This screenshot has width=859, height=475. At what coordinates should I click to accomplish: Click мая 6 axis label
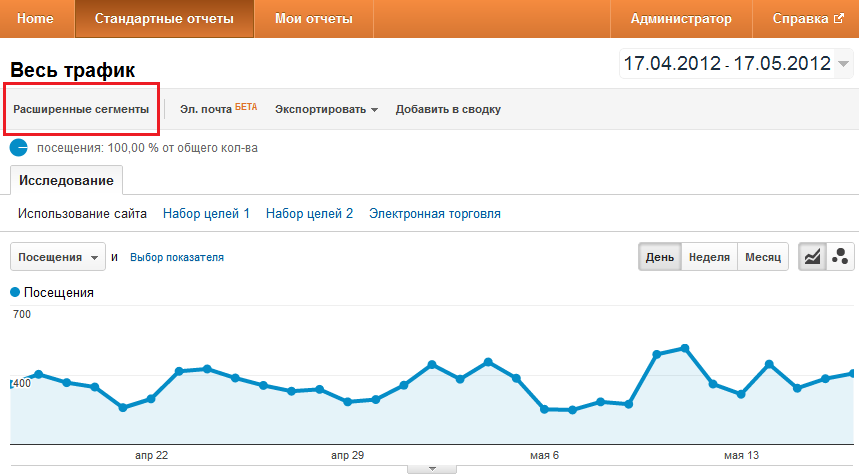coord(545,455)
